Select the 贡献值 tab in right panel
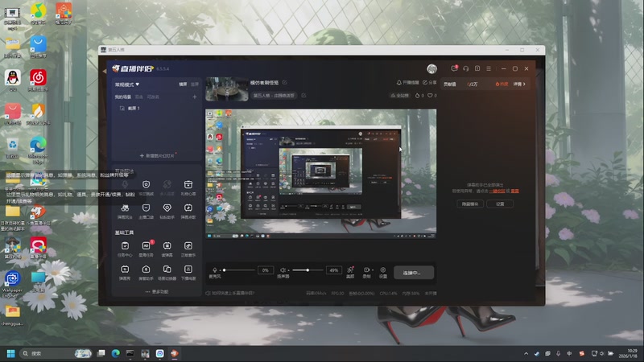Image resolution: width=644 pixels, height=362 pixels. [x=450, y=84]
